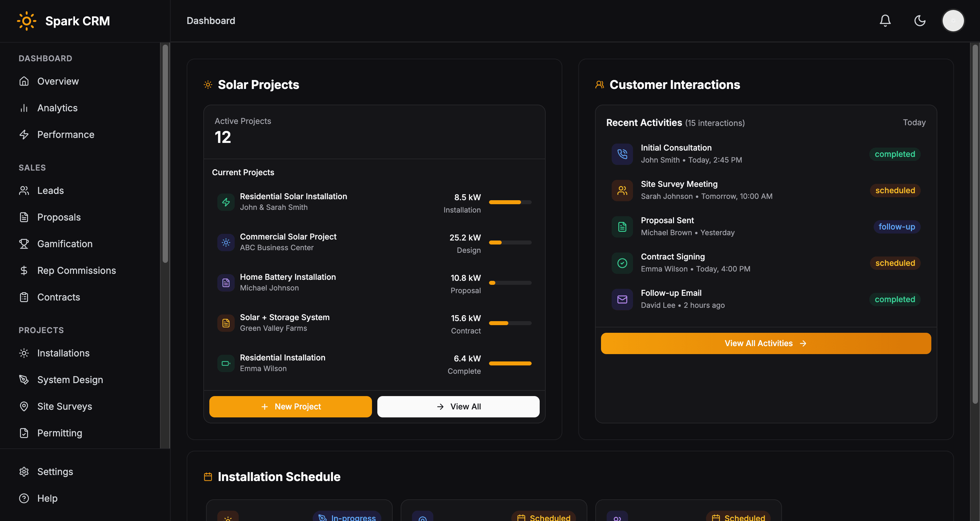The width and height of the screenshot is (980, 521).
Task: Click the Leads people icon
Action: pos(24,190)
